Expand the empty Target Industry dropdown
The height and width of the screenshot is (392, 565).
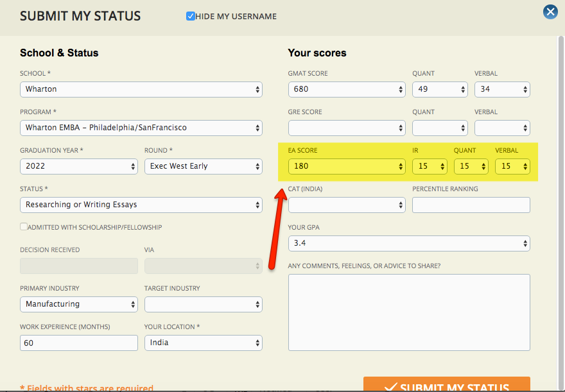pos(203,304)
